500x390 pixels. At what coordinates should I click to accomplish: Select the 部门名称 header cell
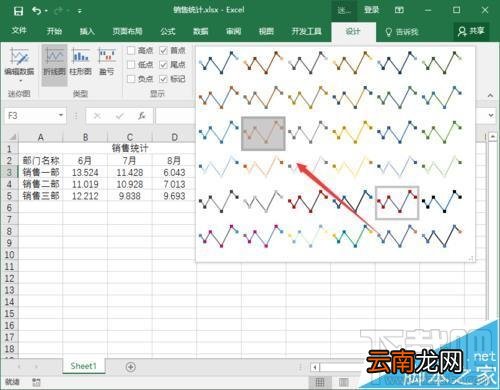tap(41, 161)
